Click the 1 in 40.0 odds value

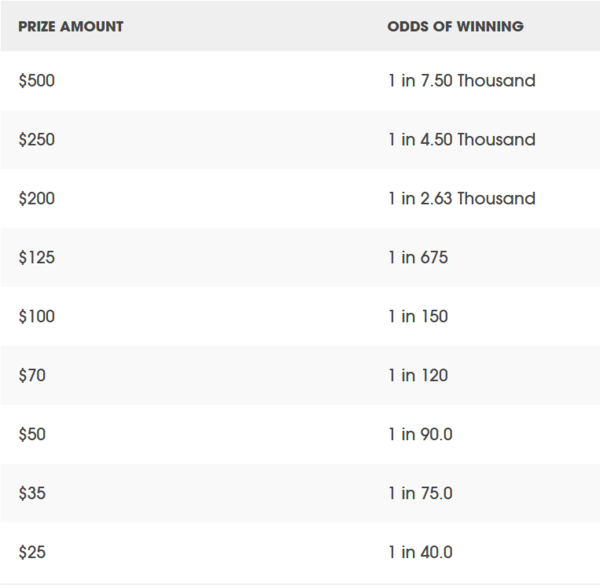[x=421, y=552]
